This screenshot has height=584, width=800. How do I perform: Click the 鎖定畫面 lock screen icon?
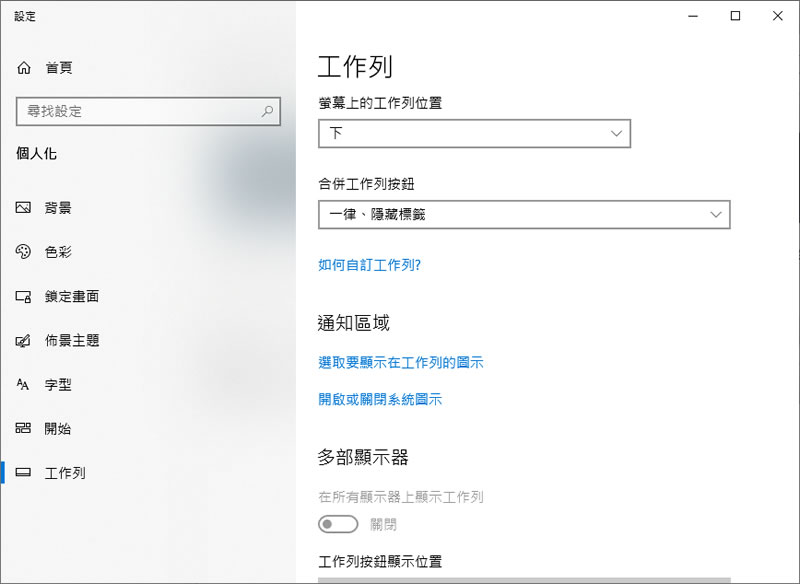coord(23,296)
